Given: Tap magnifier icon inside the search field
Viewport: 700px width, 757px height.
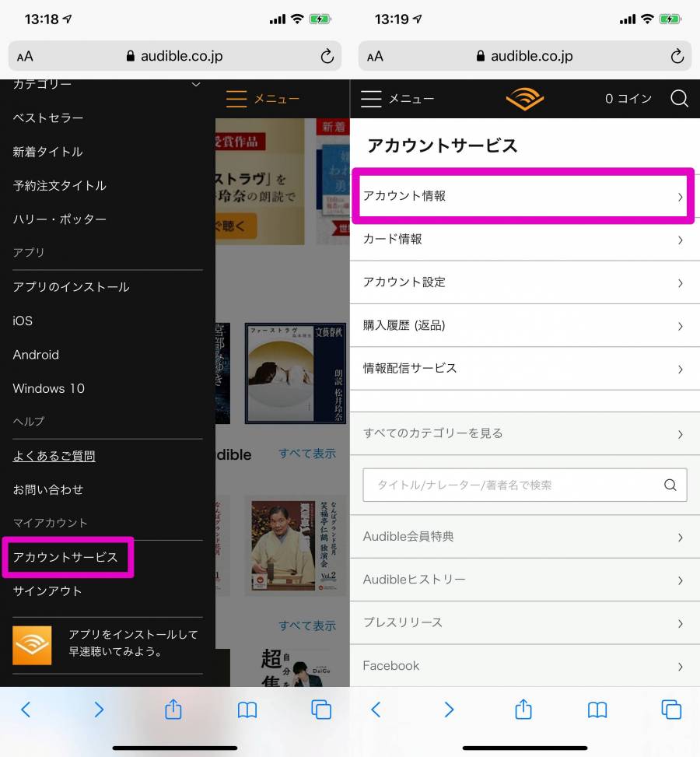Looking at the screenshot, I should (670, 485).
